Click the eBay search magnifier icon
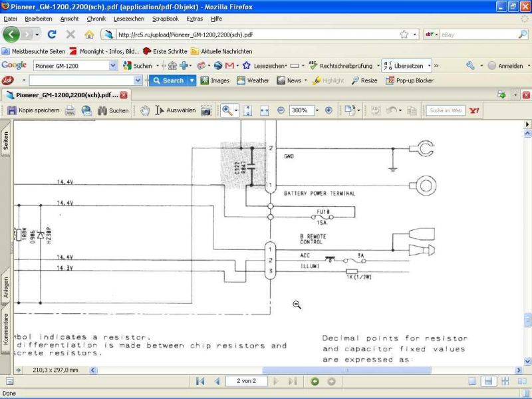Image resolution: width=532 pixels, height=399 pixels. 523,35
